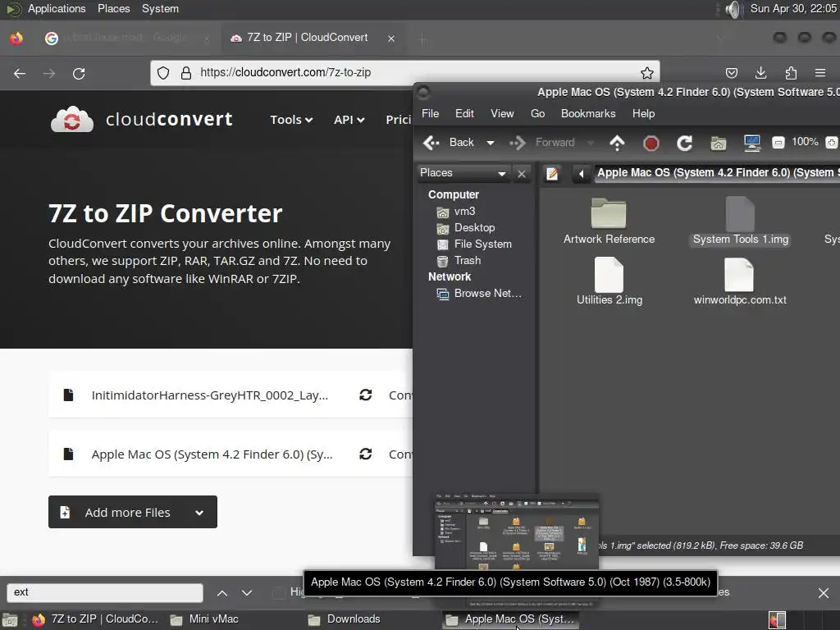840x630 pixels.
Task: Click the find bar text field containing ext
Action: click(105, 592)
